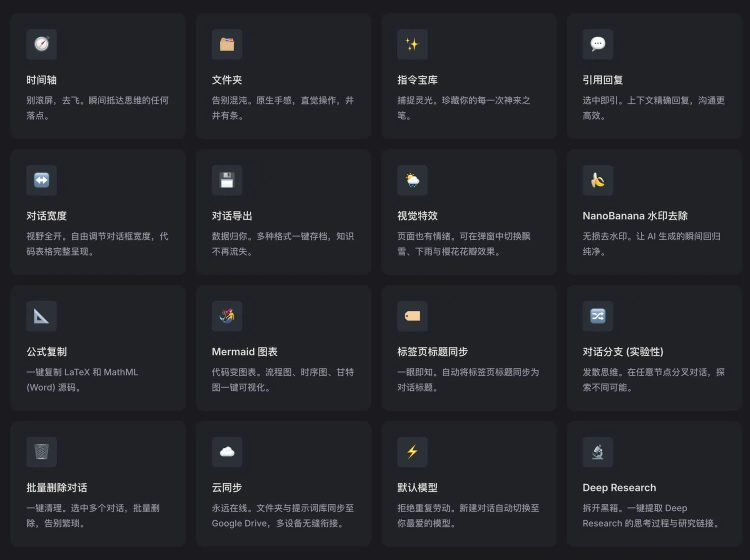Select the 公式复制 card title
This screenshot has width=750, height=560.
[46, 352]
